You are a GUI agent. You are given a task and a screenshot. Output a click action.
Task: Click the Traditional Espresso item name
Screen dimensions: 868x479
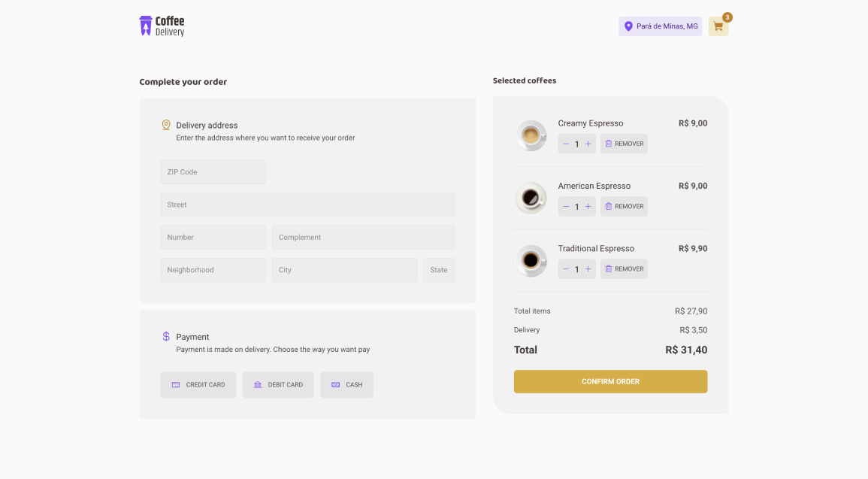click(x=596, y=249)
